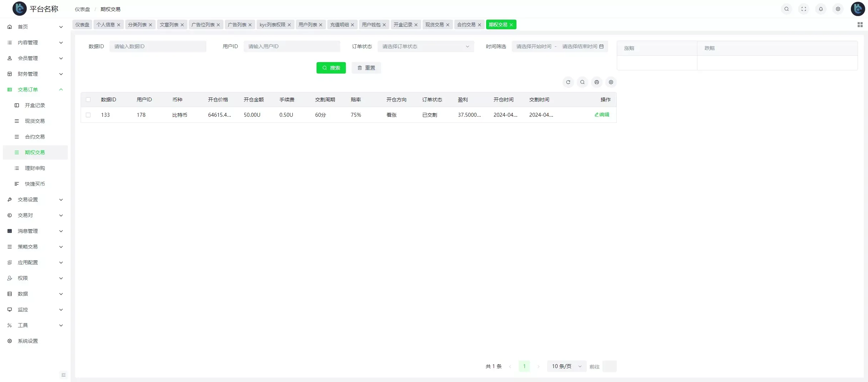The height and width of the screenshot is (382, 868).
Task: Toggle fullscreen mode icon
Action: coord(803,9)
